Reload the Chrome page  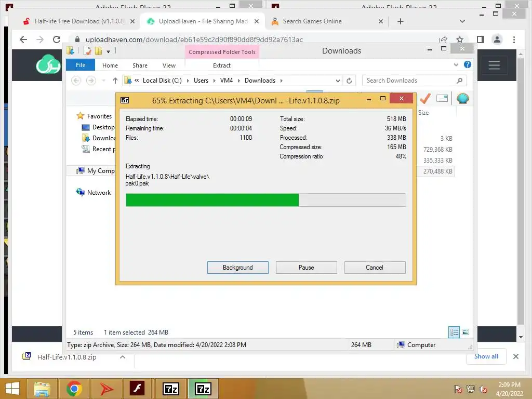(57, 39)
